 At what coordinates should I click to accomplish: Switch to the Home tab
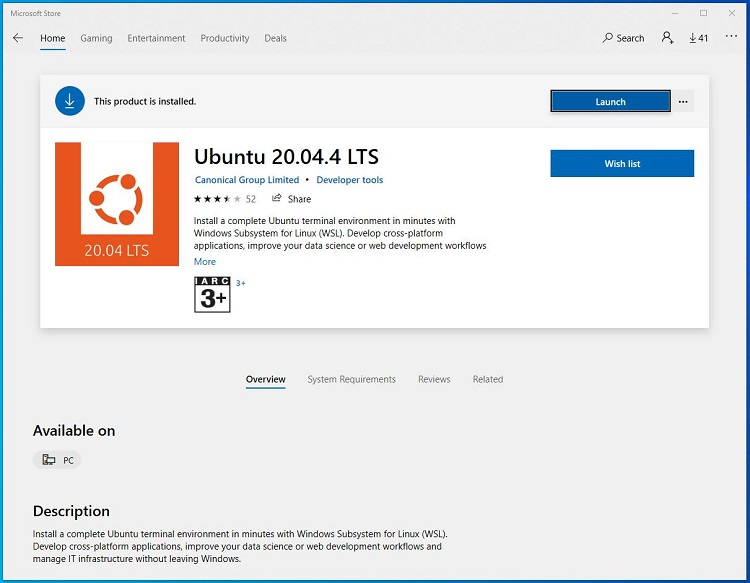coord(53,38)
